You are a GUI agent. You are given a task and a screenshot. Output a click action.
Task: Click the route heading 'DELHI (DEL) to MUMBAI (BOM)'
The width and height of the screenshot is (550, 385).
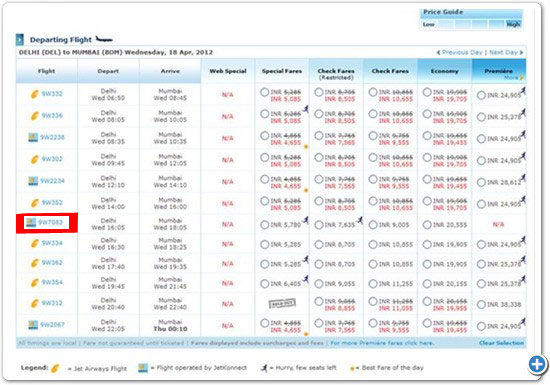[x=71, y=53]
